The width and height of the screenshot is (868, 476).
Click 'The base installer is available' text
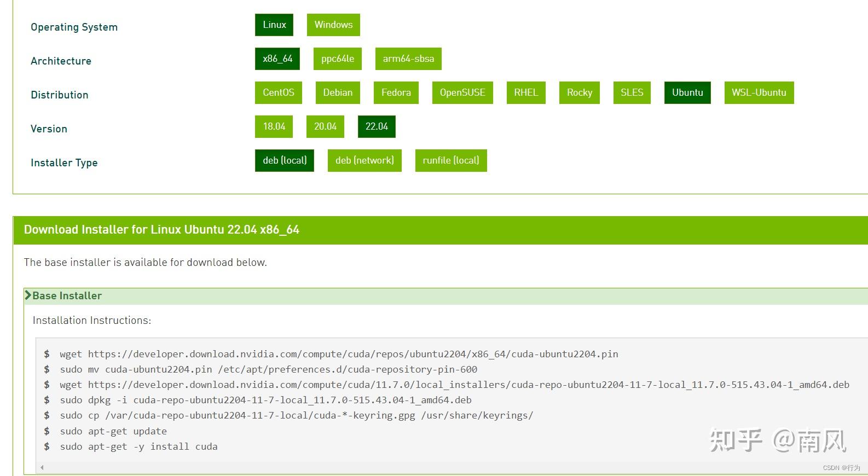pyautogui.click(x=145, y=263)
